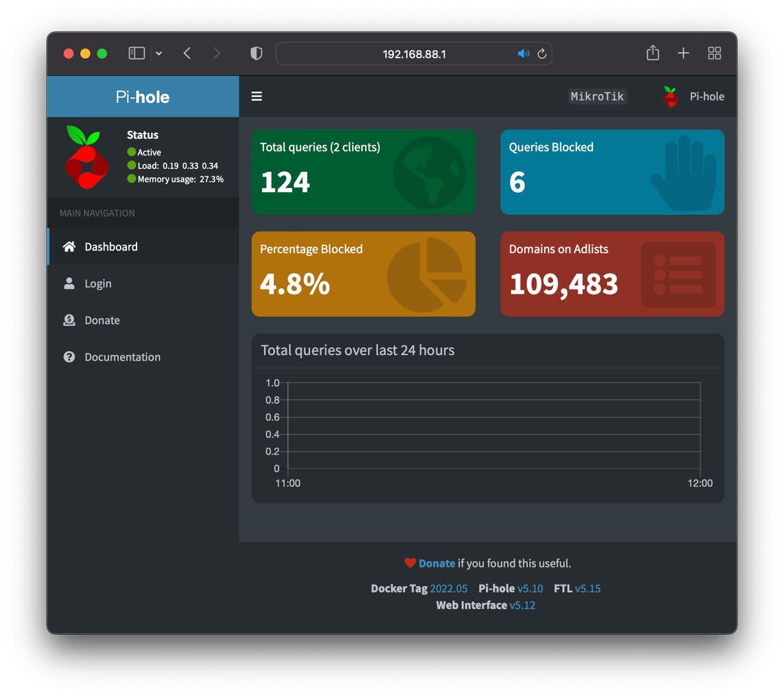Image resolution: width=784 pixels, height=696 pixels.
Task: Click the 192.168.88.1 address bar
Action: 414,54
